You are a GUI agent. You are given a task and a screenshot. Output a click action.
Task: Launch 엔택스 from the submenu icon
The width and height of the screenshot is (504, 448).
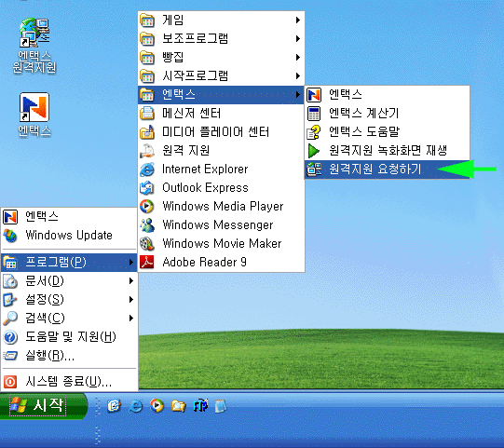coord(314,95)
